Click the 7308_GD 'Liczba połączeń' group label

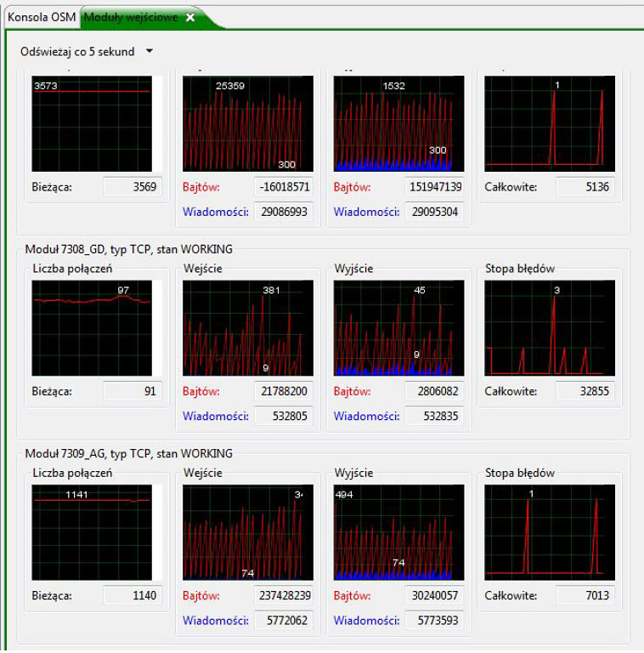tap(72, 269)
